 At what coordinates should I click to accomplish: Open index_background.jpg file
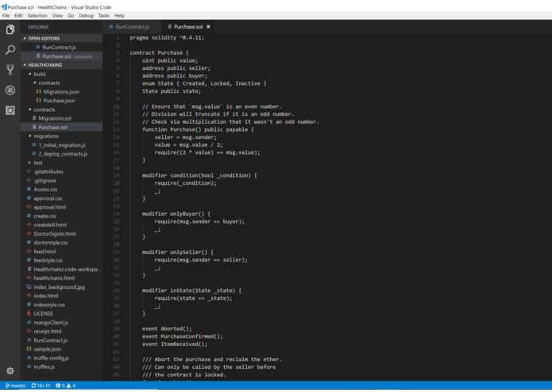point(62,287)
